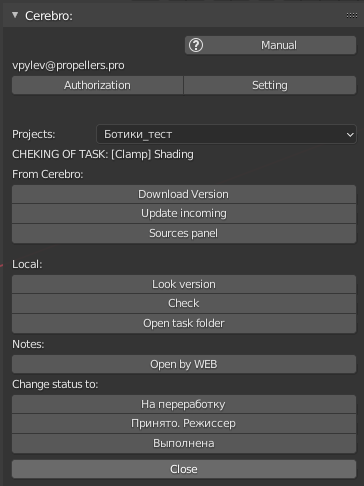The image size is (364, 486).
Task: Click the Projects: label
Action: (x=34, y=134)
